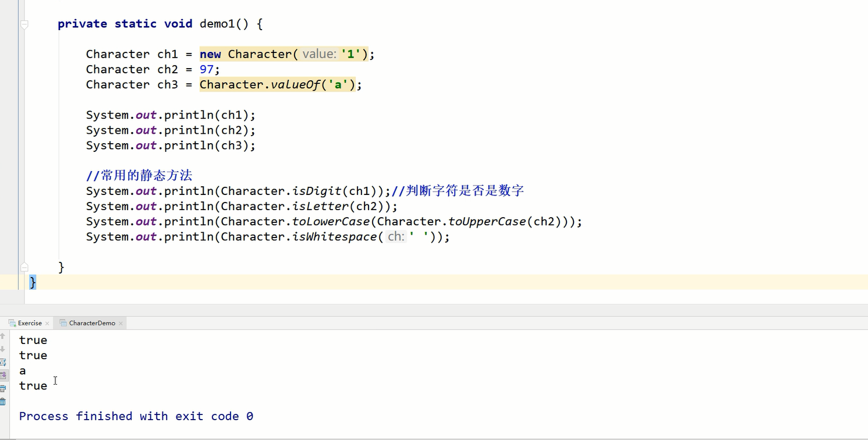Close the Exercise tab

(x=47, y=323)
